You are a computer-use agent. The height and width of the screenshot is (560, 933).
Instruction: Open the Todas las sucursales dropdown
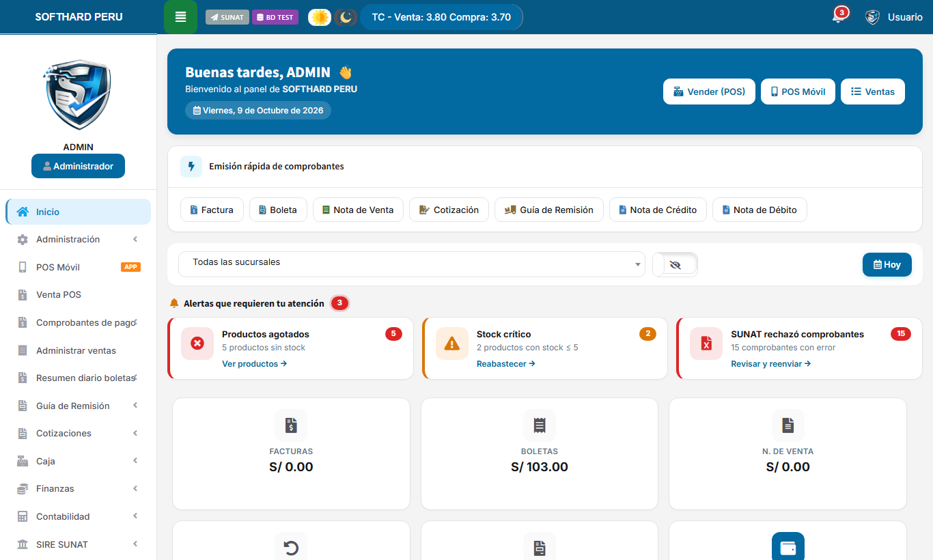(412, 264)
